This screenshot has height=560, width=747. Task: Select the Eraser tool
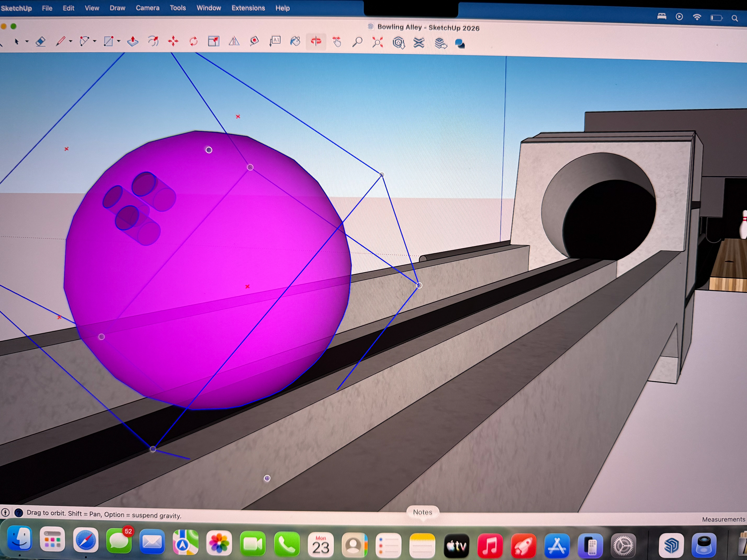[x=40, y=42]
